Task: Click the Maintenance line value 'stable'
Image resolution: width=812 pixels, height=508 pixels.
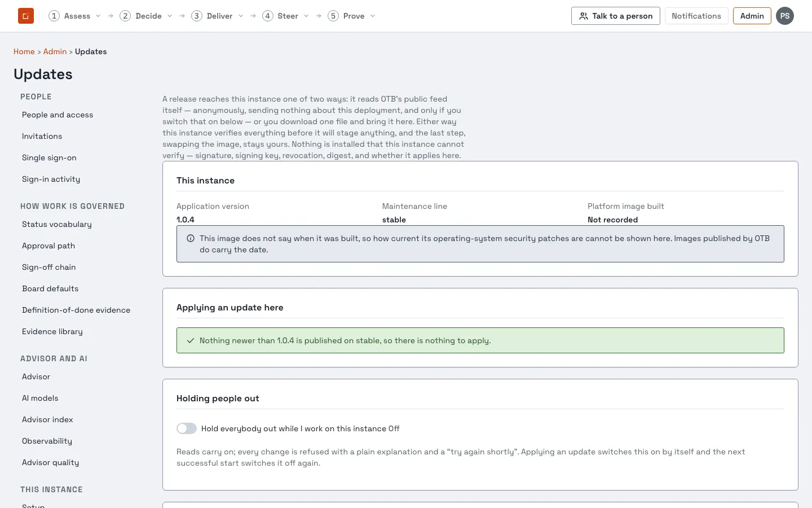Action: point(394,220)
